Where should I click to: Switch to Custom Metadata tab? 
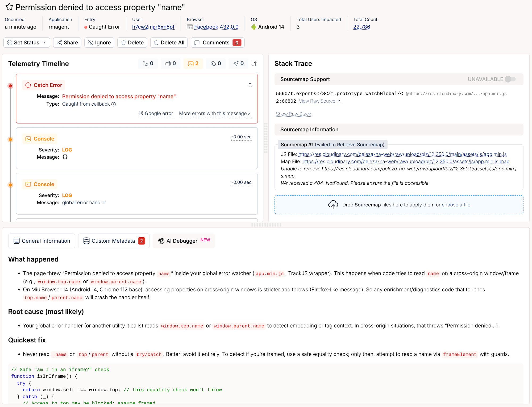point(114,241)
